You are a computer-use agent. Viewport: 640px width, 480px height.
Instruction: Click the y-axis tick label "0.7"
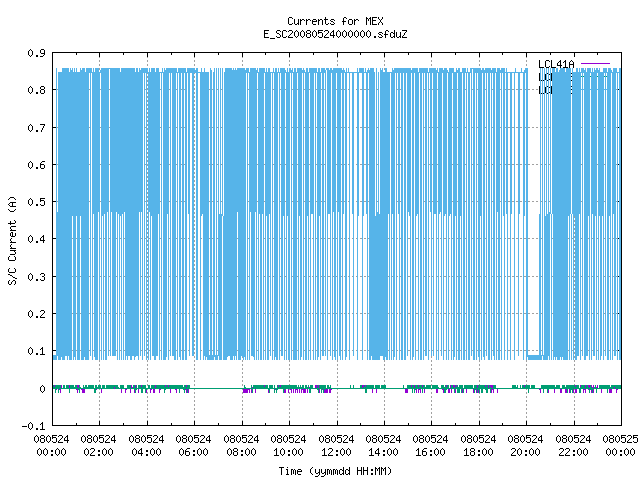pyautogui.click(x=36, y=128)
